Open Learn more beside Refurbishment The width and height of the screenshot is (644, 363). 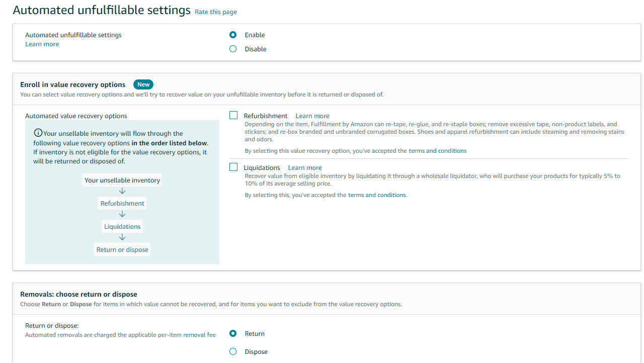click(x=312, y=116)
